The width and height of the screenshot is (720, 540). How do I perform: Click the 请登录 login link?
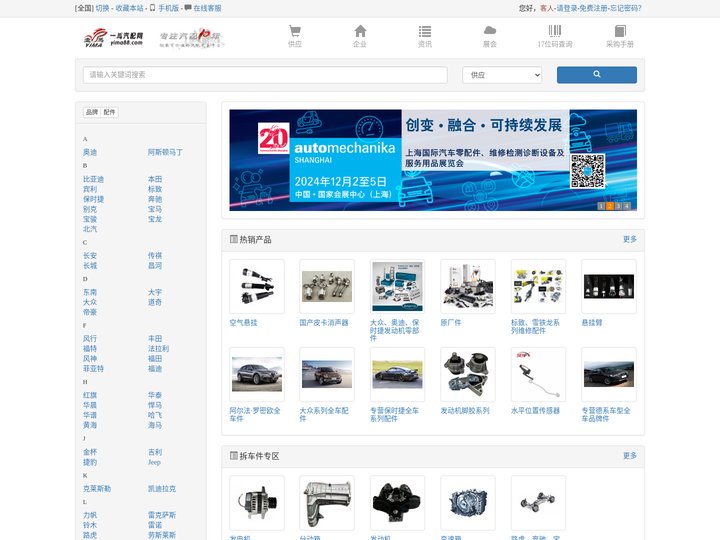pyautogui.click(x=567, y=8)
